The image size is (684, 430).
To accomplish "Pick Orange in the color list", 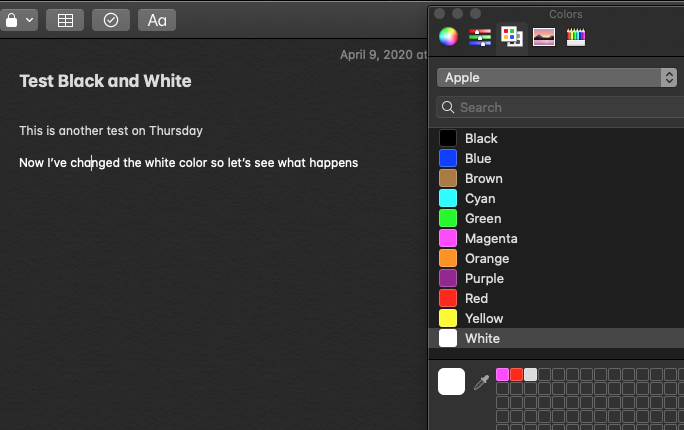I will (x=556, y=259).
